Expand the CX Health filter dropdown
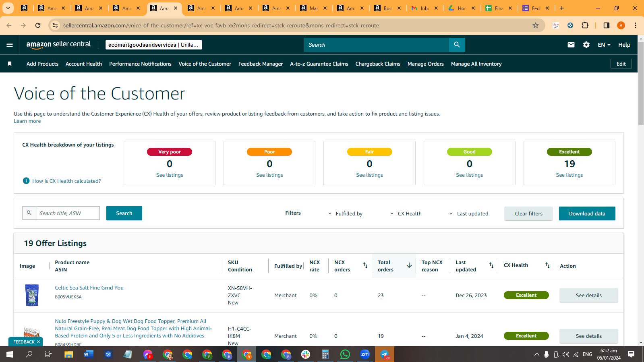The width and height of the screenshot is (644, 362). (406, 213)
